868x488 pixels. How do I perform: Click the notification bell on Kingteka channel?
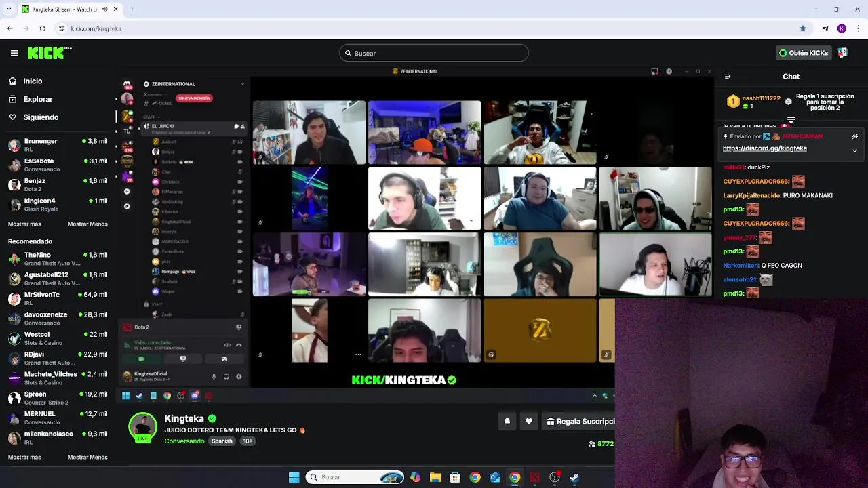tap(507, 421)
